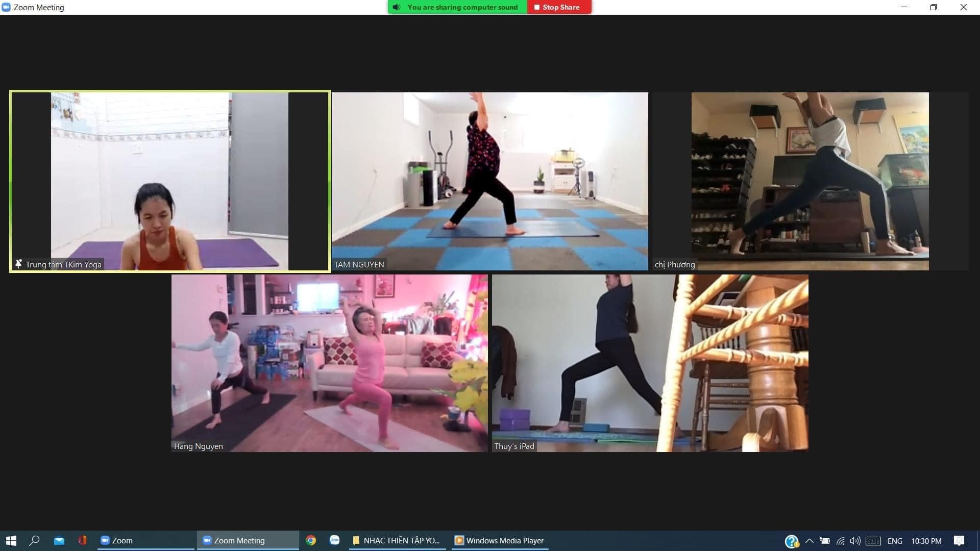Switch to Windows Media Player window
Screen dimensions: 980x551
click(500, 540)
